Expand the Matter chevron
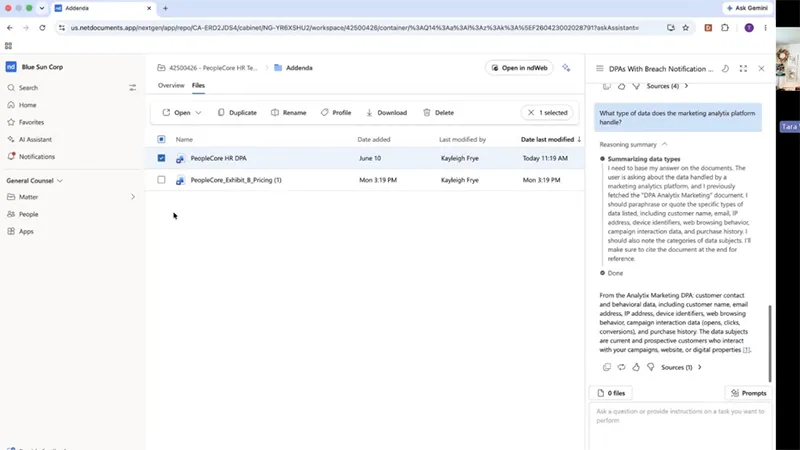 tap(133, 197)
